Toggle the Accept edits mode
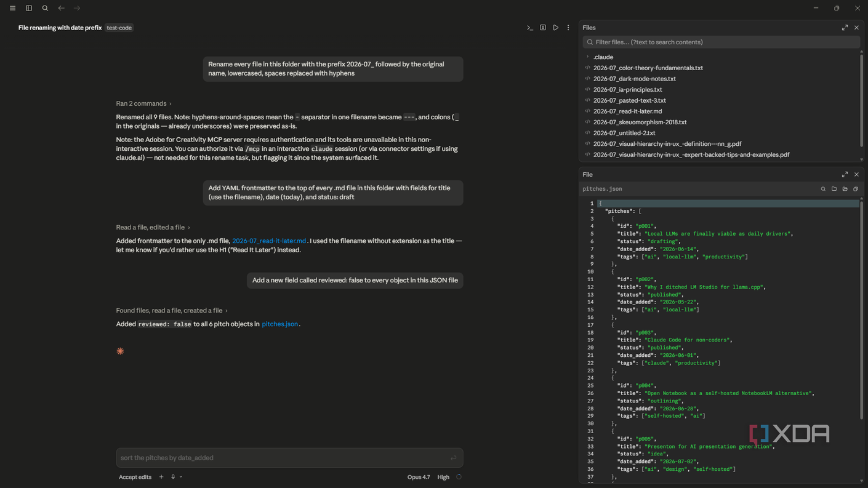Image resolution: width=868 pixels, height=488 pixels. [x=135, y=477]
